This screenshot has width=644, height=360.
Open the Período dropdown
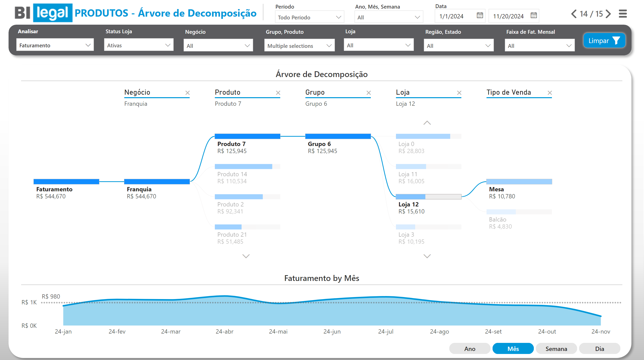click(309, 17)
